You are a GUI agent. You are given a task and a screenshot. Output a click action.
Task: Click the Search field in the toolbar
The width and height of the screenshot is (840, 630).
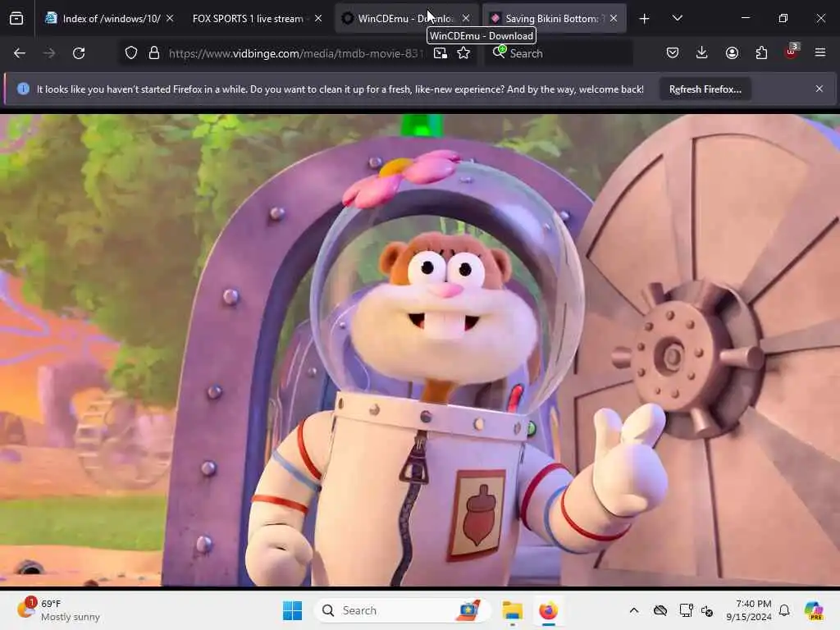559,53
